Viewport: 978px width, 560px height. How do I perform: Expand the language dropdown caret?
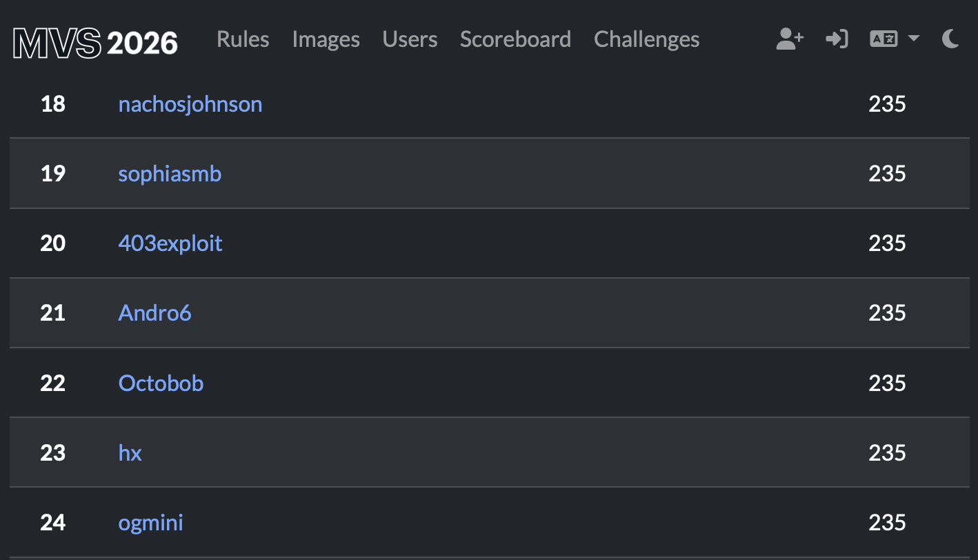click(913, 39)
